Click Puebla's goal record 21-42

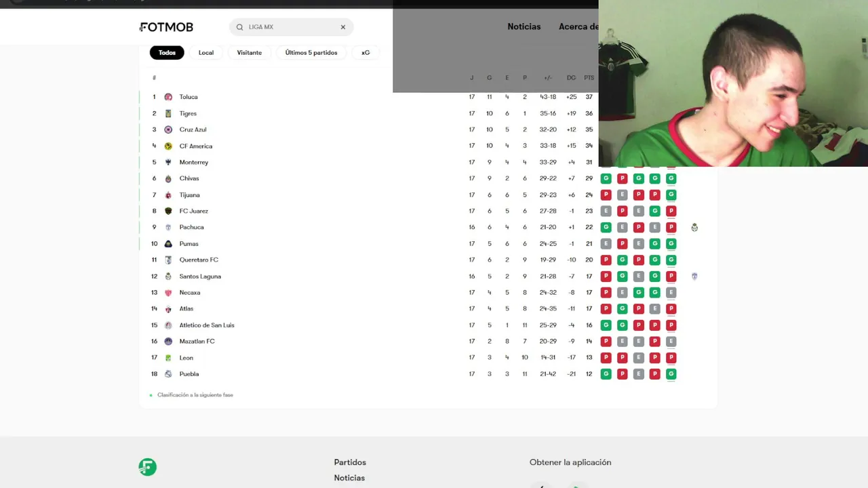pos(548,373)
